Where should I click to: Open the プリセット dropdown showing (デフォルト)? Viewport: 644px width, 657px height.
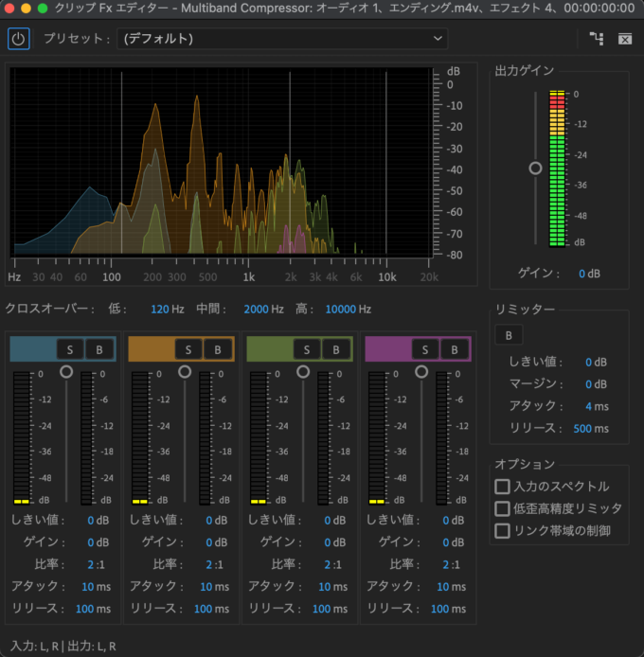(282, 39)
